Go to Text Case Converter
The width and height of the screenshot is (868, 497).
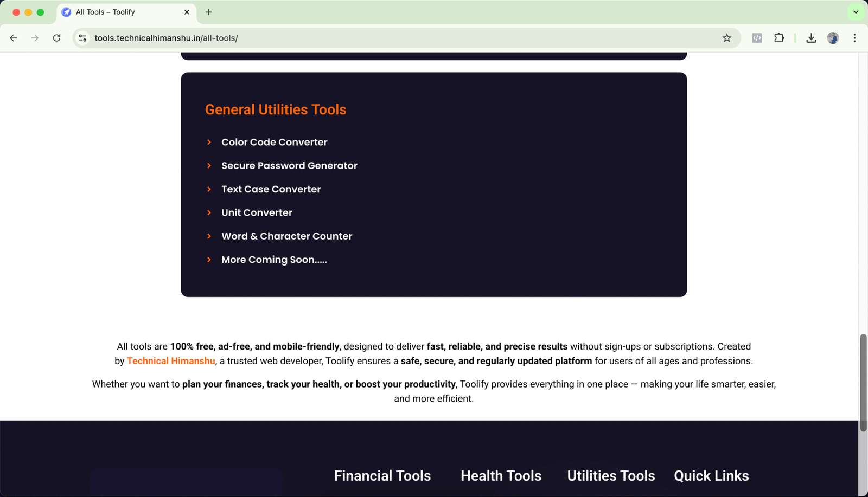point(271,189)
